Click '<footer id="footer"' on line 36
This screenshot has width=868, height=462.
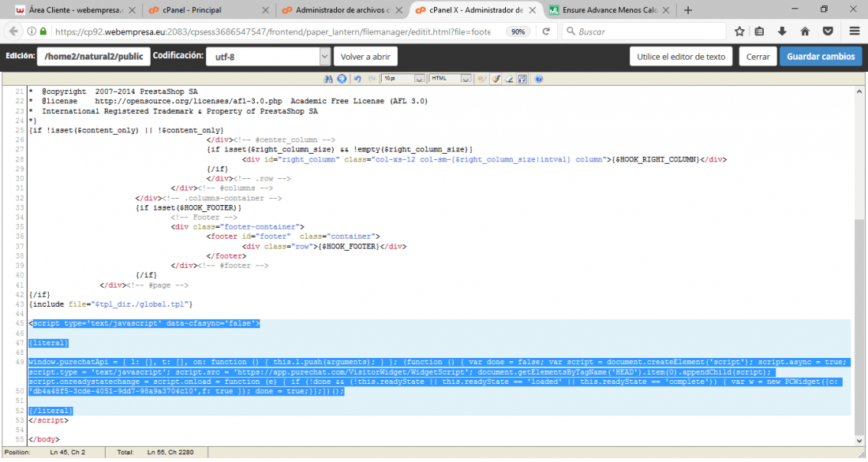[x=248, y=237]
